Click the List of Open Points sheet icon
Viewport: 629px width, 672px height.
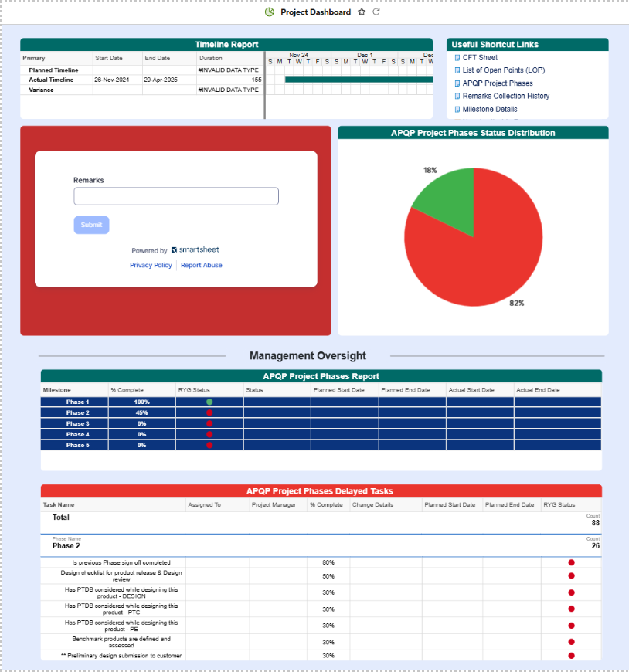point(457,70)
